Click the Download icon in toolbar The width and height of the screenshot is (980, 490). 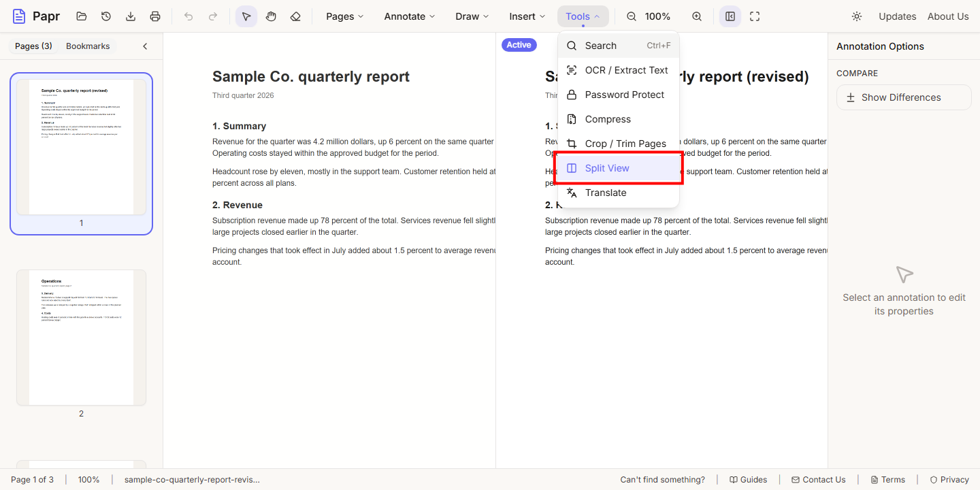click(131, 16)
